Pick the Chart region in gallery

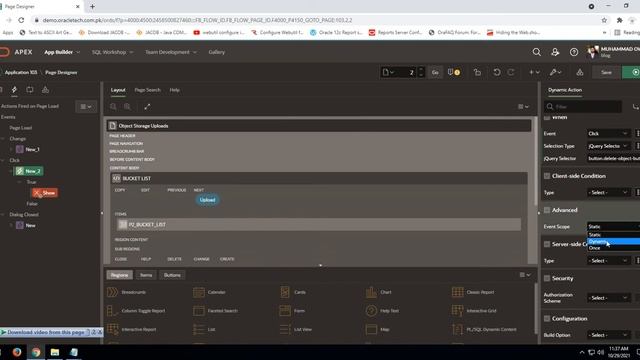click(379, 292)
